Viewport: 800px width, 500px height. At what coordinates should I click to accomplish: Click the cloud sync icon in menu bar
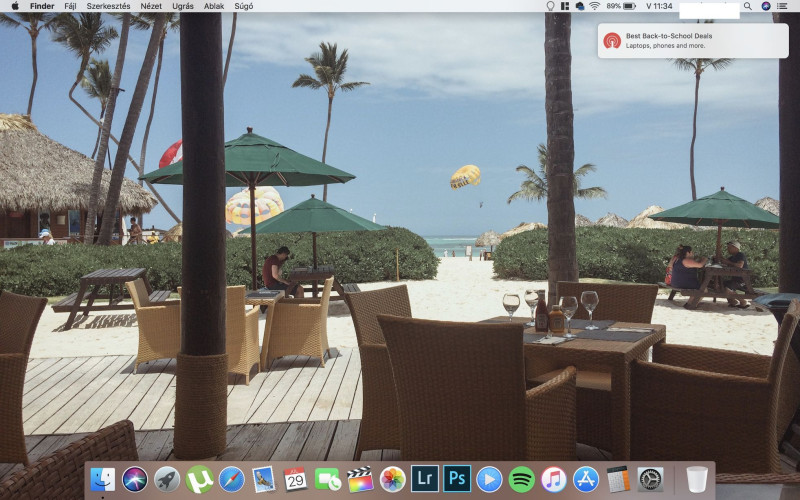point(580,6)
